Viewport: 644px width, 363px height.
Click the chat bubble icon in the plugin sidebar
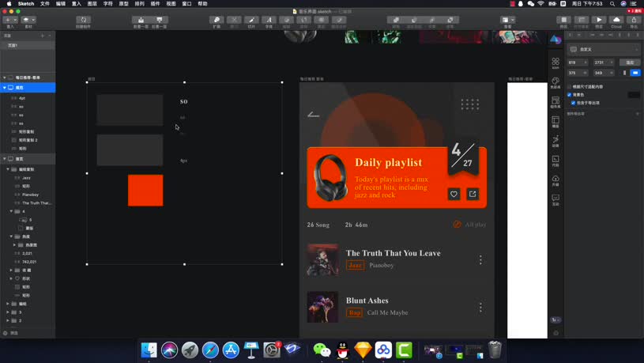point(555,199)
